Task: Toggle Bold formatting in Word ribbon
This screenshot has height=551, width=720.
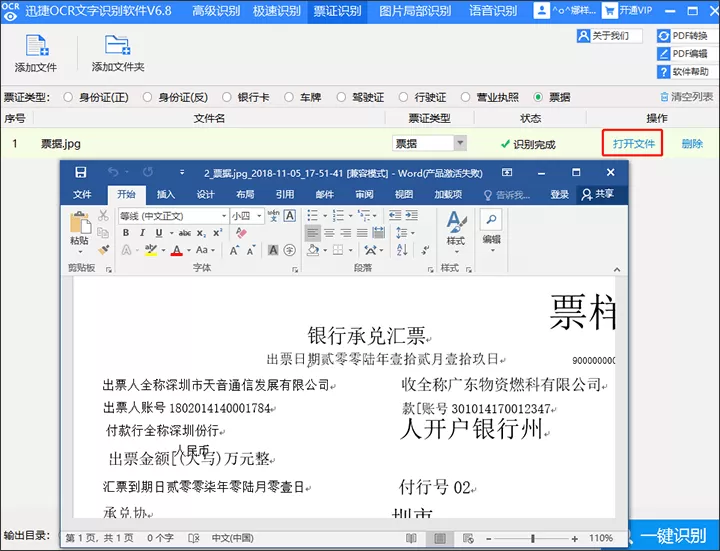Action: tap(126, 233)
